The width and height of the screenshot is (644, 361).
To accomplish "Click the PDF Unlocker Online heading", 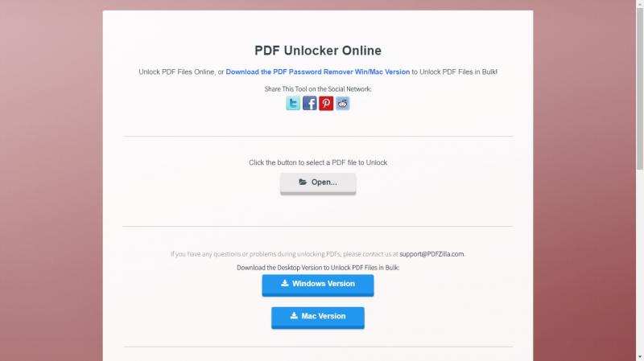I will [318, 51].
